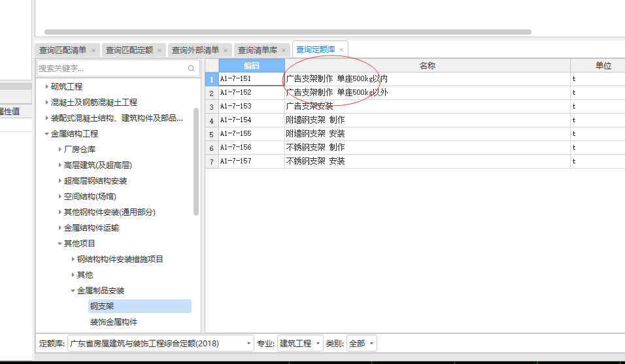This screenshot has width=625, height=364.
Task: Close the 查询匹配清单 tab
Action: (x=93, y=50)
